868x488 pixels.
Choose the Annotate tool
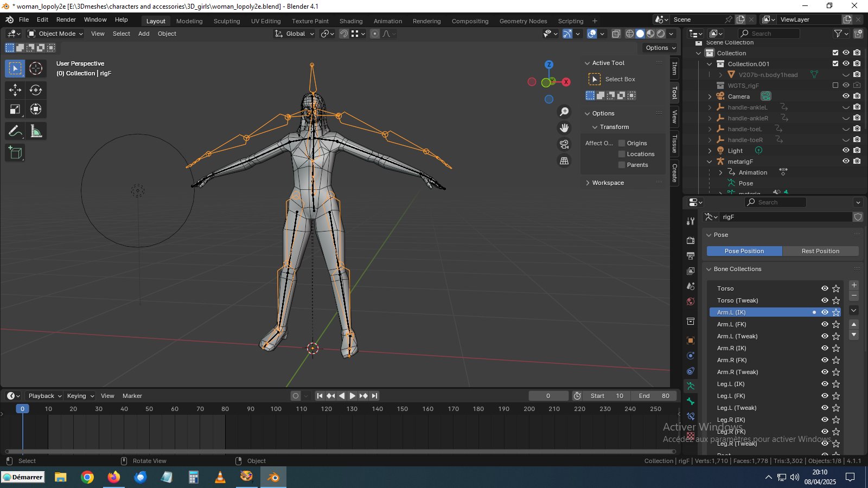click(15, 131)
